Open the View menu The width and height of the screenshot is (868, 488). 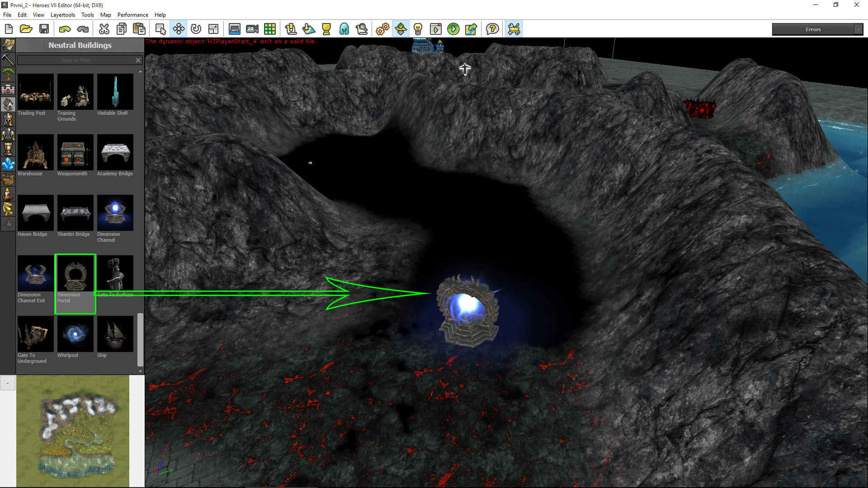pyautogui.click(x=38, y=15)
